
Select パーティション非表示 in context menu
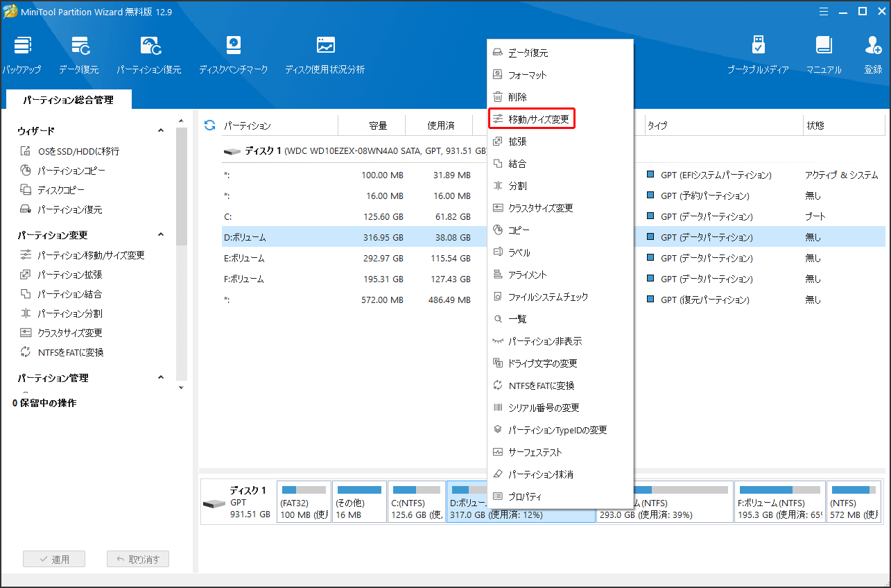560,341
